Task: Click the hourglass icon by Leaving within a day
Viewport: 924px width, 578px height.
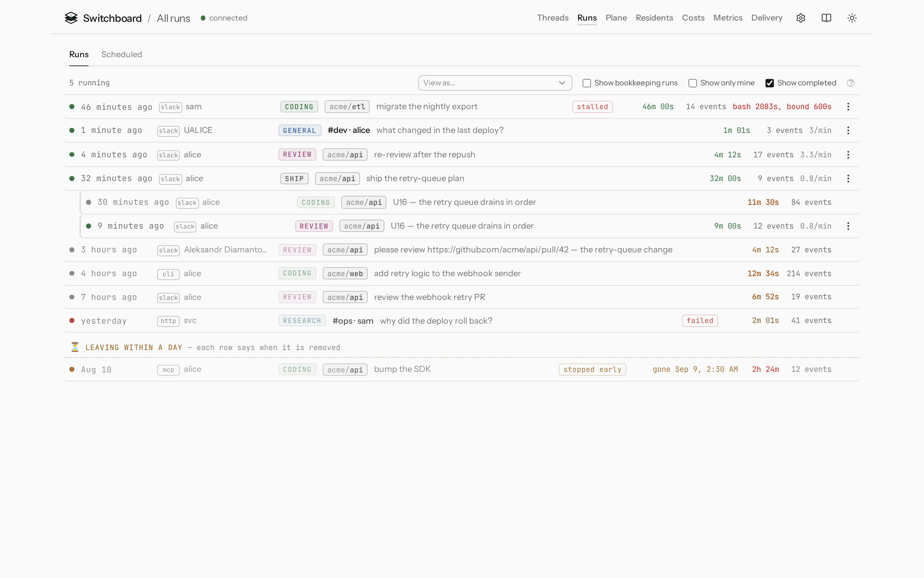Action: (75, 347)
